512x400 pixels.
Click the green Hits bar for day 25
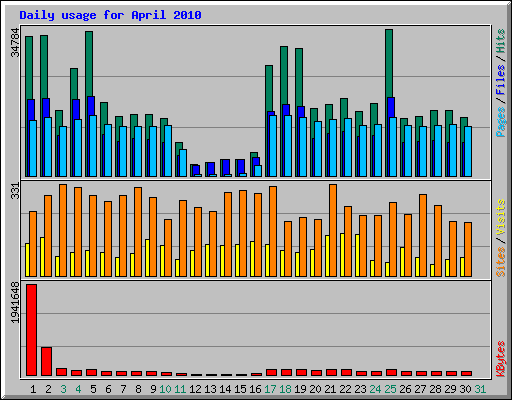click(389, 63)
